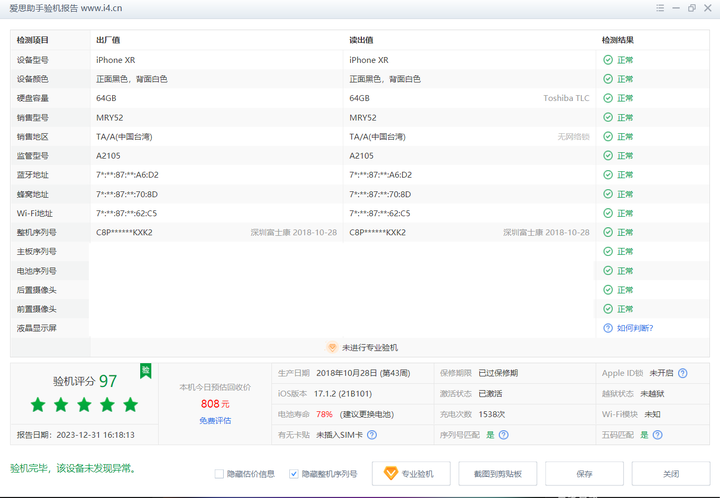Select the 检测结果 column header
Viewport: 720px width, 498px height.
click(x=618, y=40)
